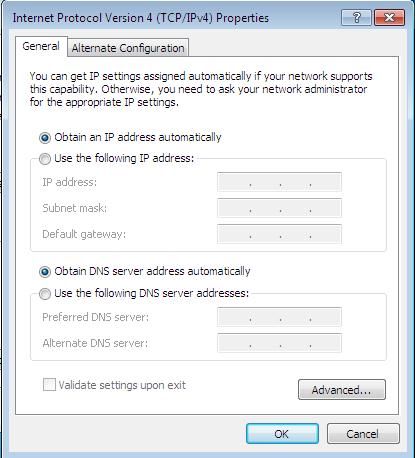Screen dimensions: 415x458
Task: Click the dialog title bar text
Action: coord(141,18)
